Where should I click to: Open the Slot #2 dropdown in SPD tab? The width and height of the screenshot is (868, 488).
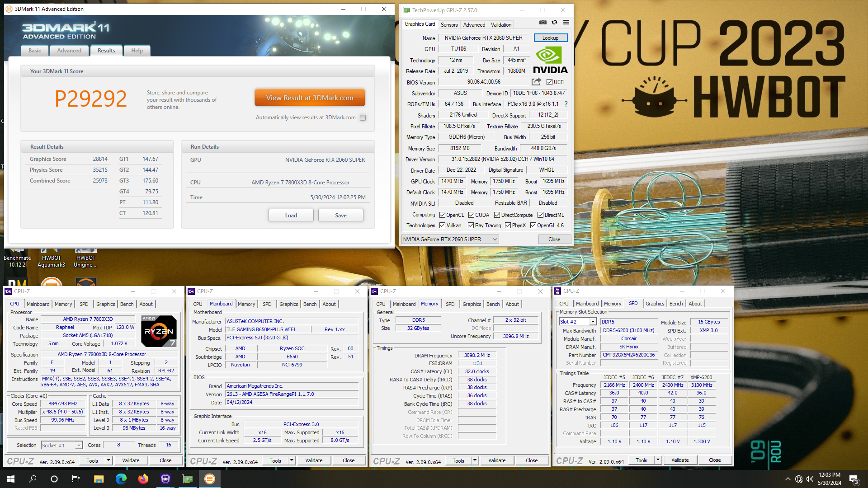pos(578,322)
